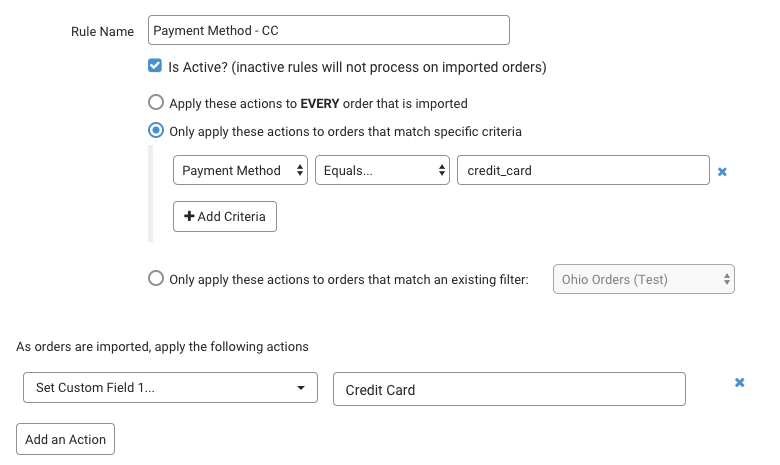Select apply actions to EVERY order
Screen dimensions: 780x465
click(x=155, y=102)
